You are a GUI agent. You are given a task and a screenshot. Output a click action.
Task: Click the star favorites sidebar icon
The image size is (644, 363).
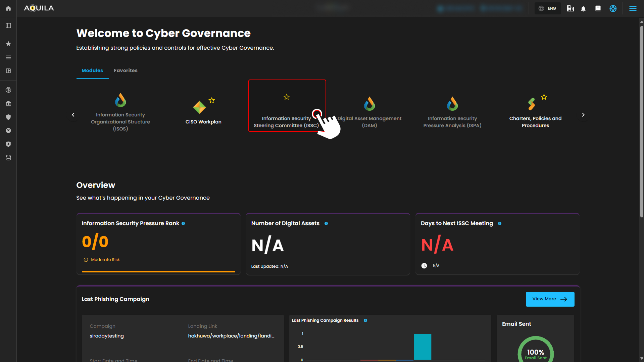click(8, 44)
